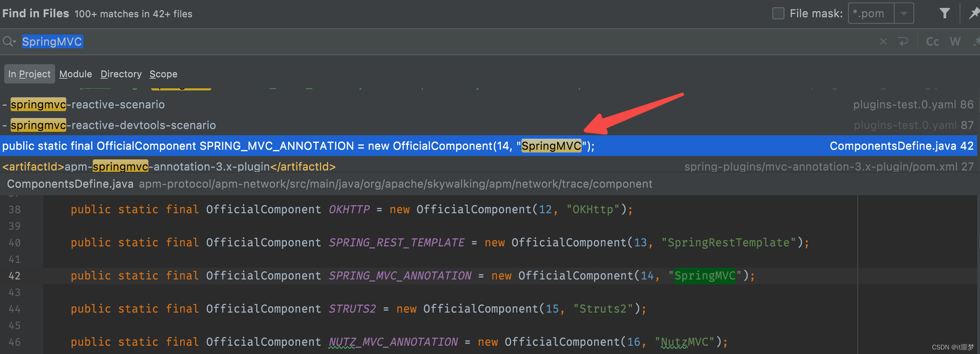980x354 pixels.
Task: Click the "NutzMVC" string literal
Action: pyautogui.click(x=684, y=342)
